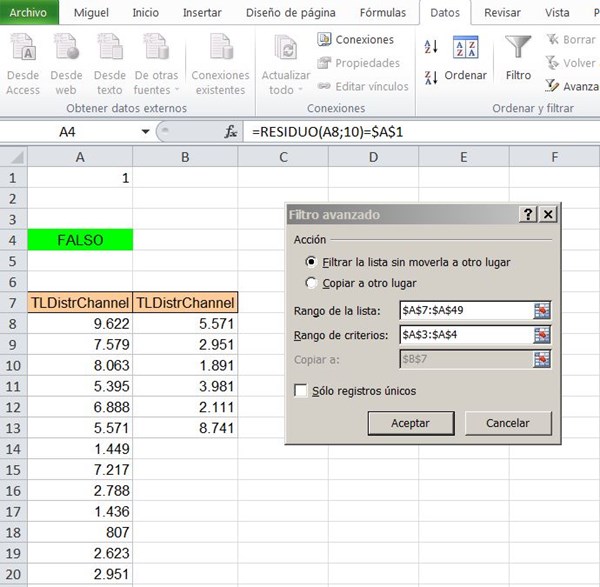Click the Name Box showing A4
Screen dimensions: 600x587
pyautogui.click(x=67, y=132)
